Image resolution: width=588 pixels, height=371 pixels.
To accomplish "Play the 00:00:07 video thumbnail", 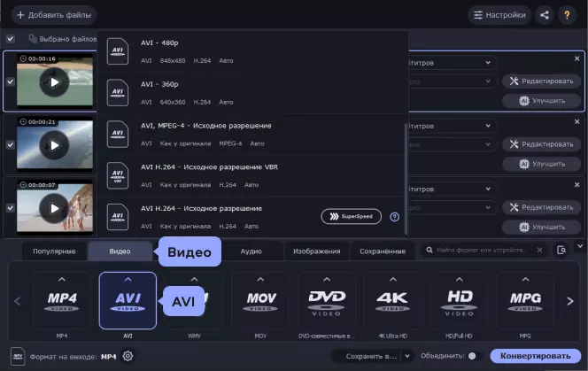I will click(54, 208).
